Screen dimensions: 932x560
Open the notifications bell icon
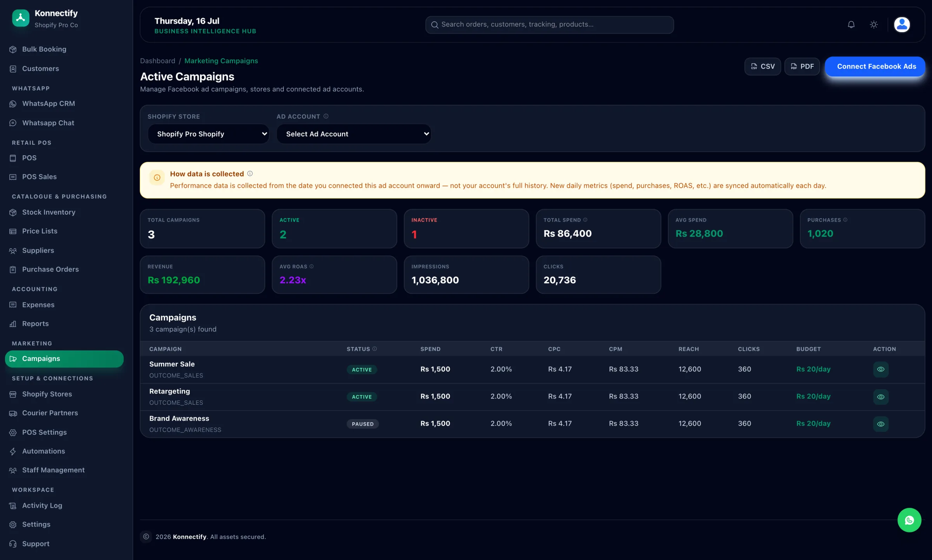click(851, 24)
